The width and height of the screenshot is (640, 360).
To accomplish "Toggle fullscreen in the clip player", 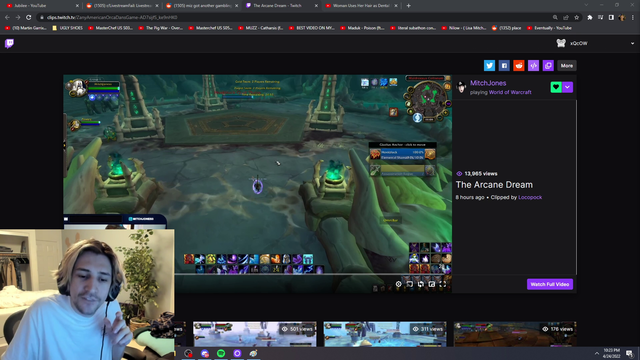I will coord(442,284).
